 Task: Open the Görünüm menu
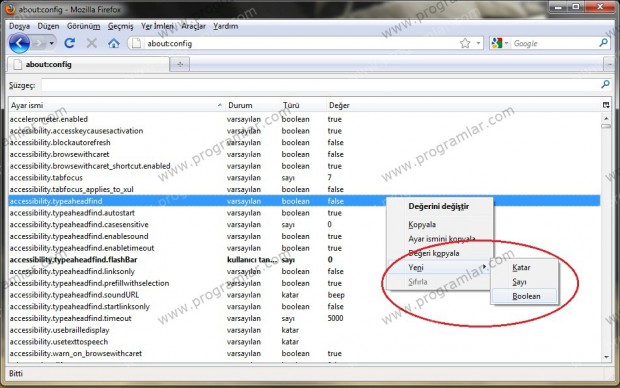83,26
